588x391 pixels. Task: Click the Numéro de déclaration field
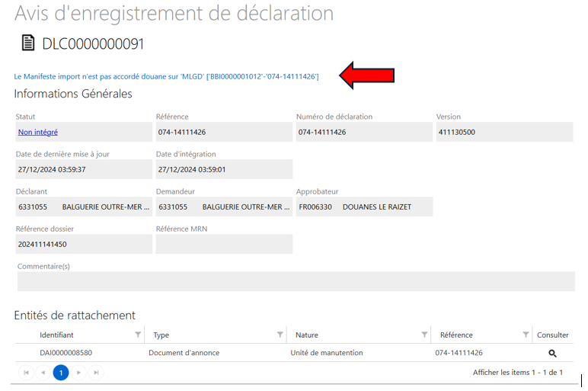363,133
